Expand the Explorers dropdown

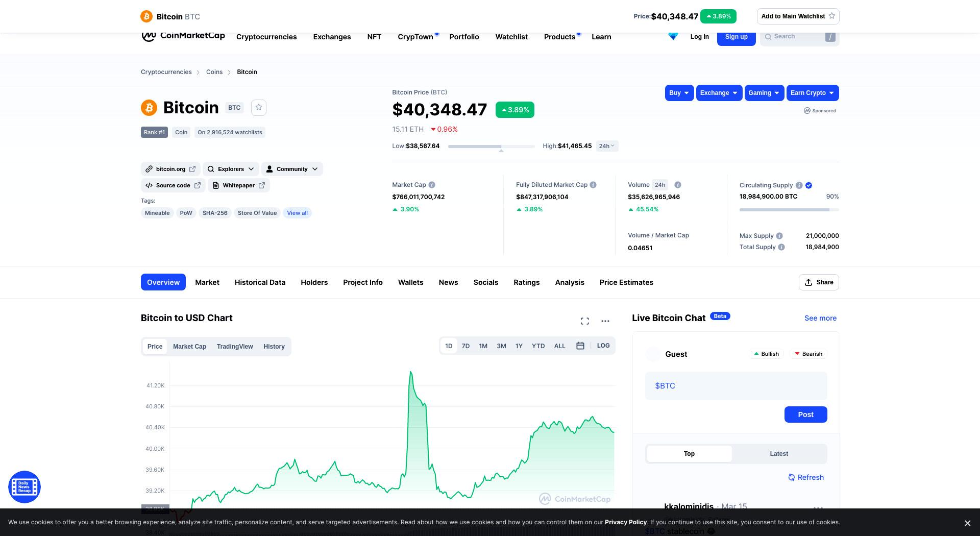231,169
